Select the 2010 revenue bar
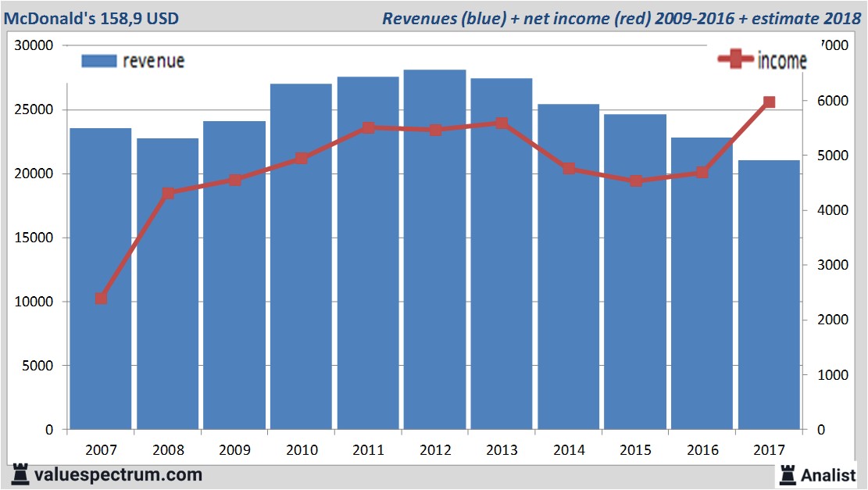The image size is (868, 490). coord(301,256)
